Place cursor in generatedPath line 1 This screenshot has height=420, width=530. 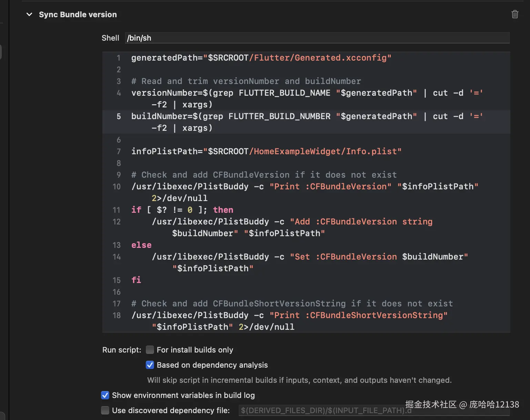[x=261, y=57]
